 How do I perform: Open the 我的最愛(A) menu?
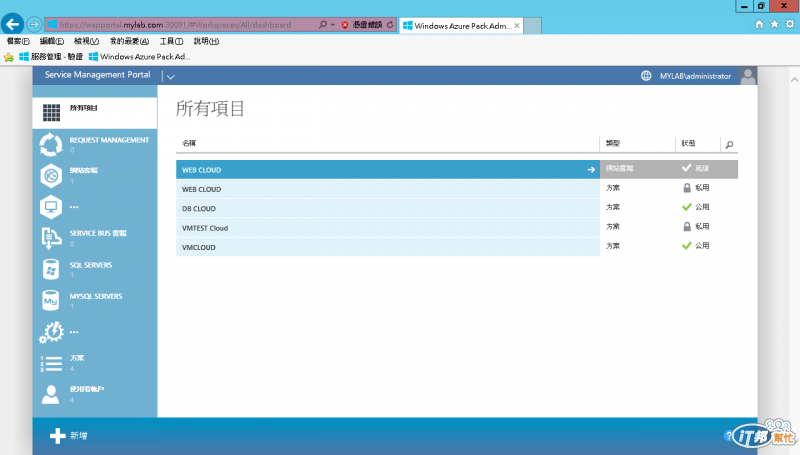point(129,41)
